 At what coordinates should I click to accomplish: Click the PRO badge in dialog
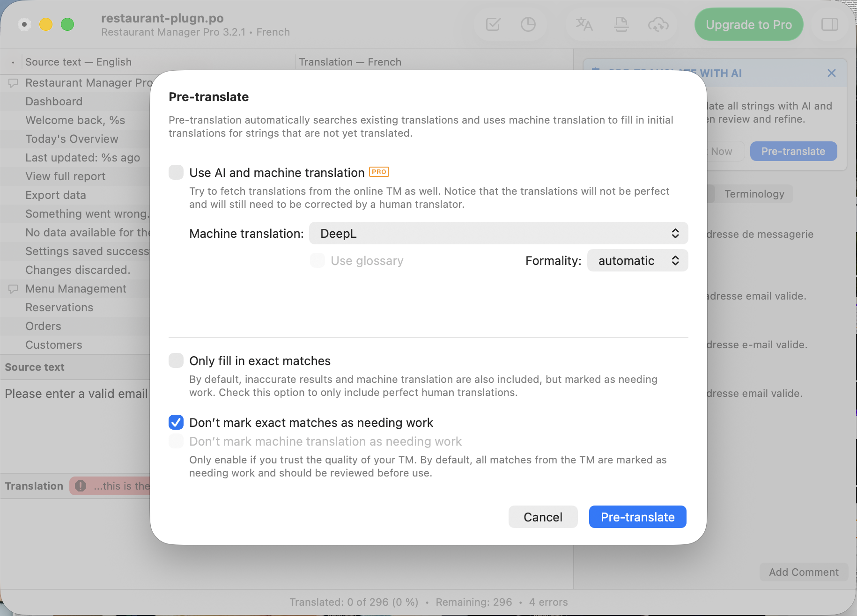click(379, 172)
